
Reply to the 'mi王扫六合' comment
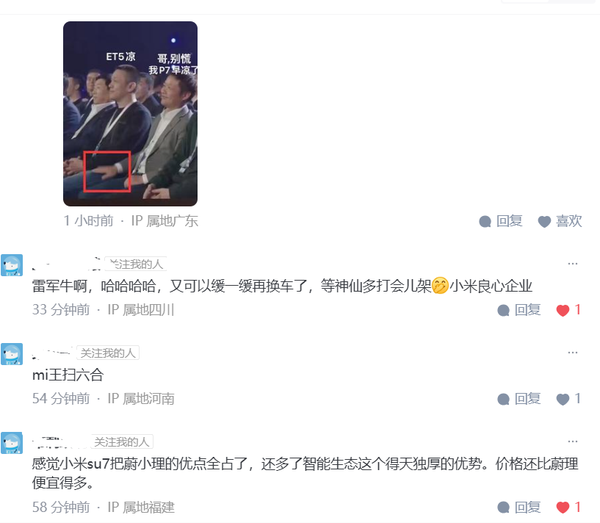[519, 399]
